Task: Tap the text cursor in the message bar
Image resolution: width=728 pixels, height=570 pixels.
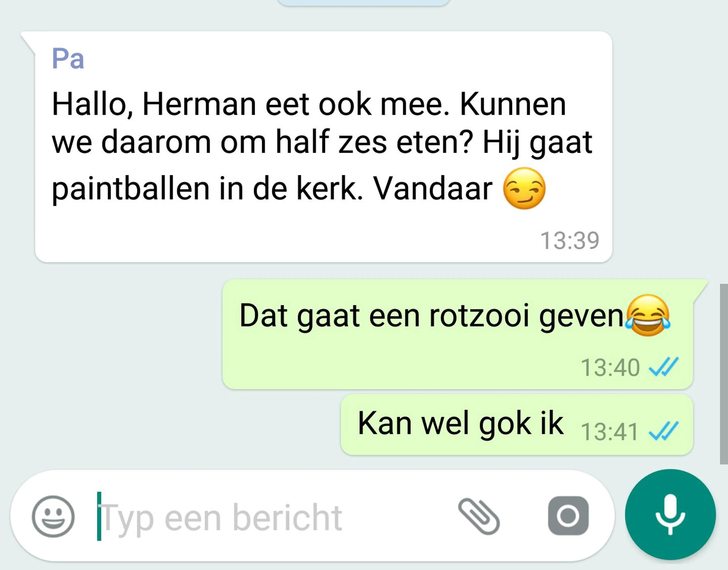Action: click(99, 516)
